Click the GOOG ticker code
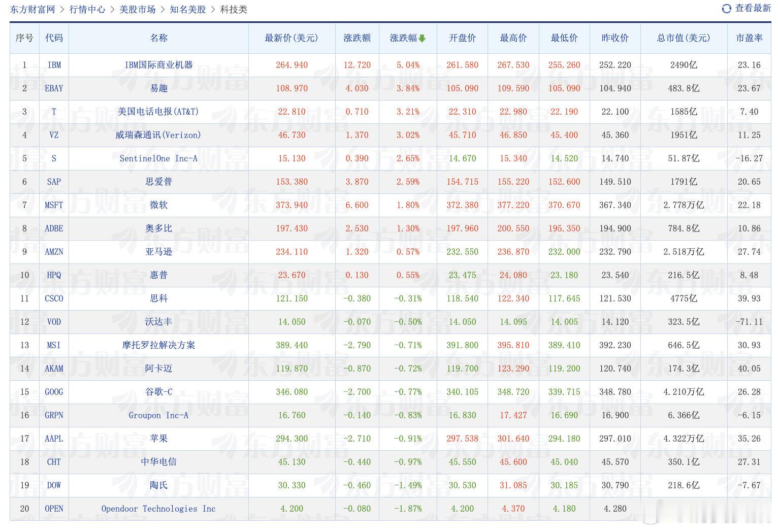This screenshot has width=778, height=532. 54,392
